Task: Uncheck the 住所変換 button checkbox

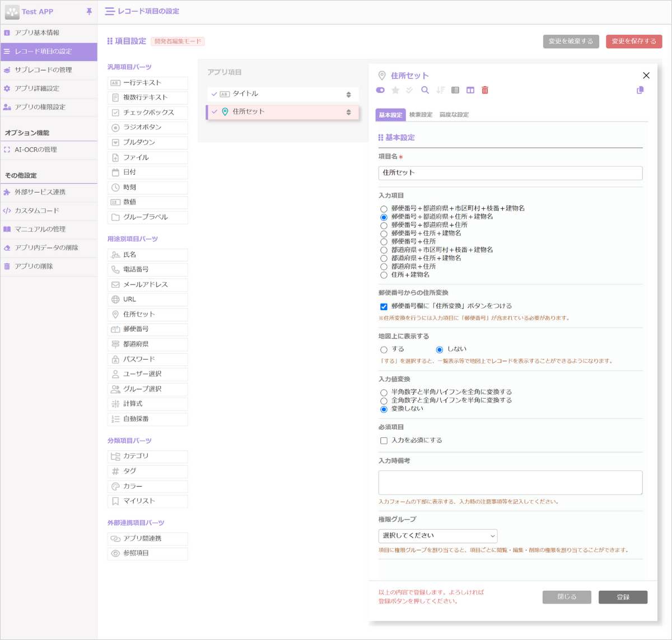Action: click(384, 307)
